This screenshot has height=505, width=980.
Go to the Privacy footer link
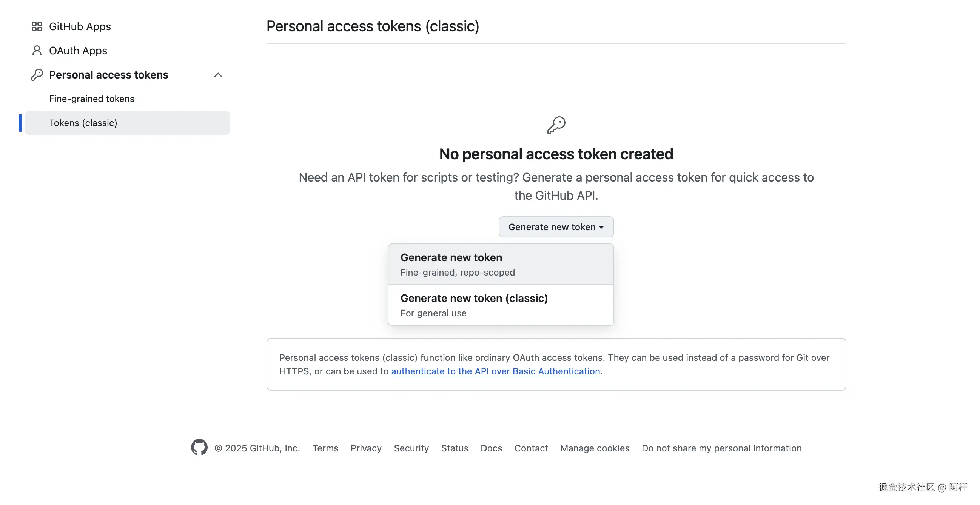[365, 448]
